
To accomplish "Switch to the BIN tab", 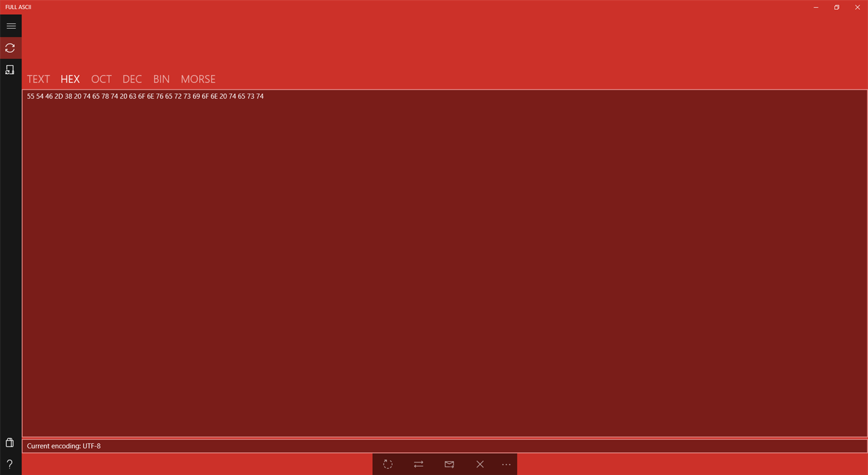I will click(x=161, y=79).
